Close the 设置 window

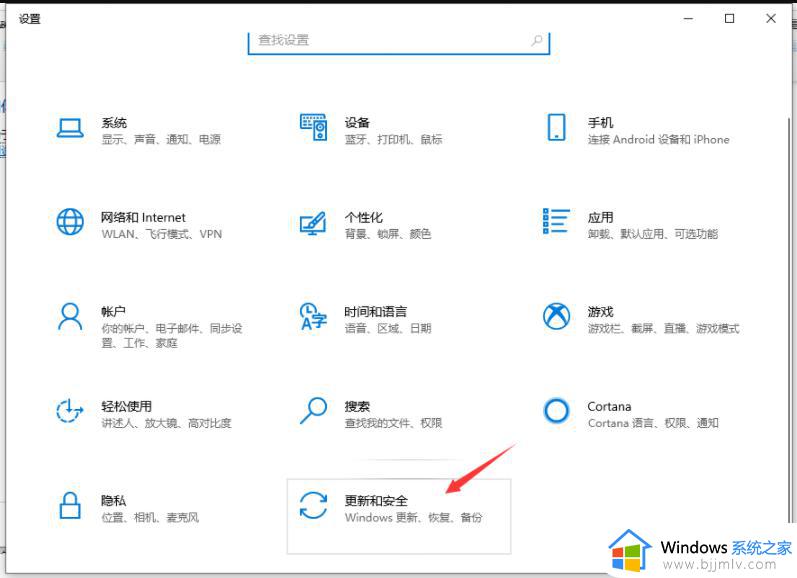(771, 18)
